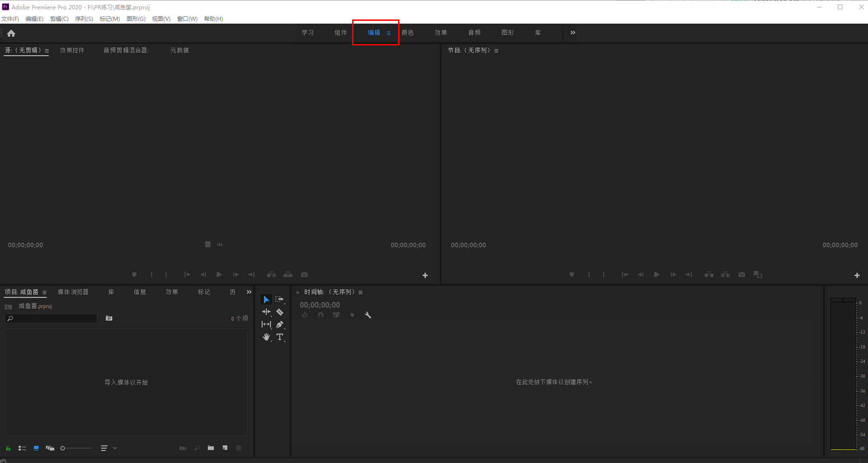
Task: Open the 窗口(W) menu
Action: click(187, 19)
